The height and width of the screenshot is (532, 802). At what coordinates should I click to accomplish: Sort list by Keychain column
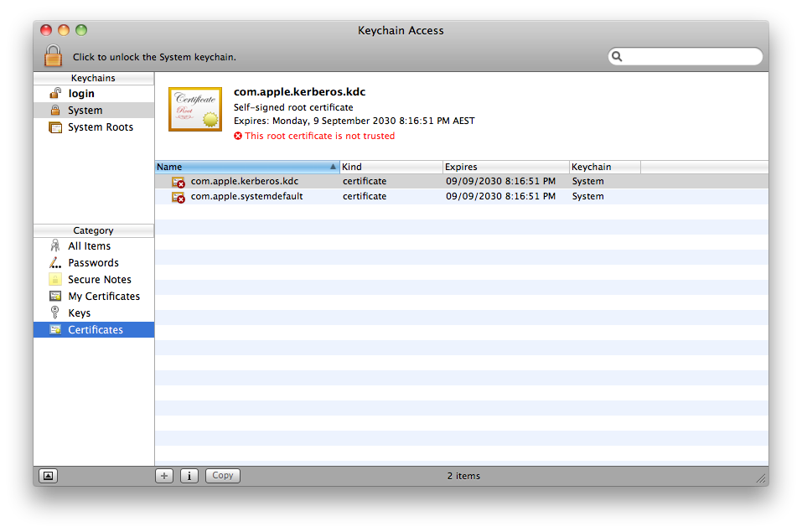click(x=604, y=167)
